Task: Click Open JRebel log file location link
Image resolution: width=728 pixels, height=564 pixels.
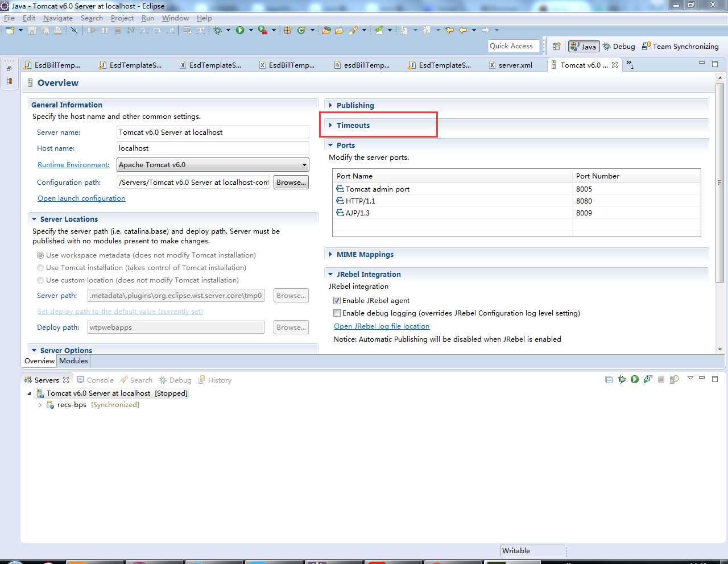Action: point(382,326)
